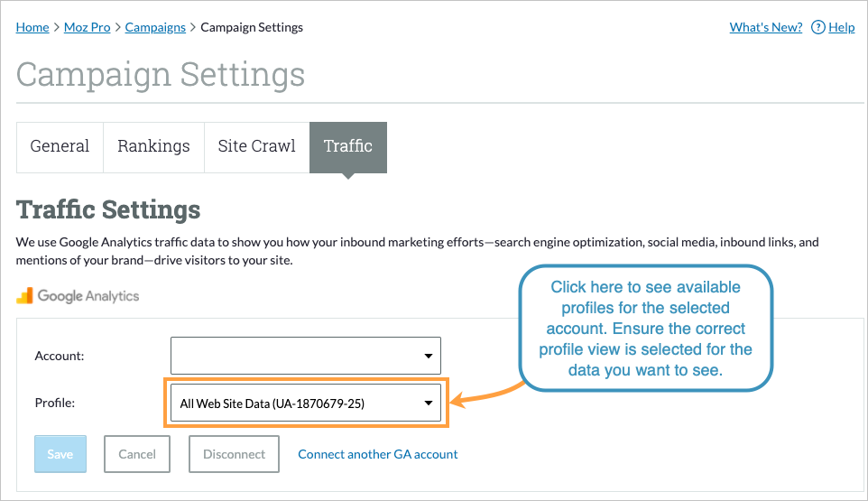Open the empty Account dropdown
Viewport: 868px width, 501px height.
(305, 356)
